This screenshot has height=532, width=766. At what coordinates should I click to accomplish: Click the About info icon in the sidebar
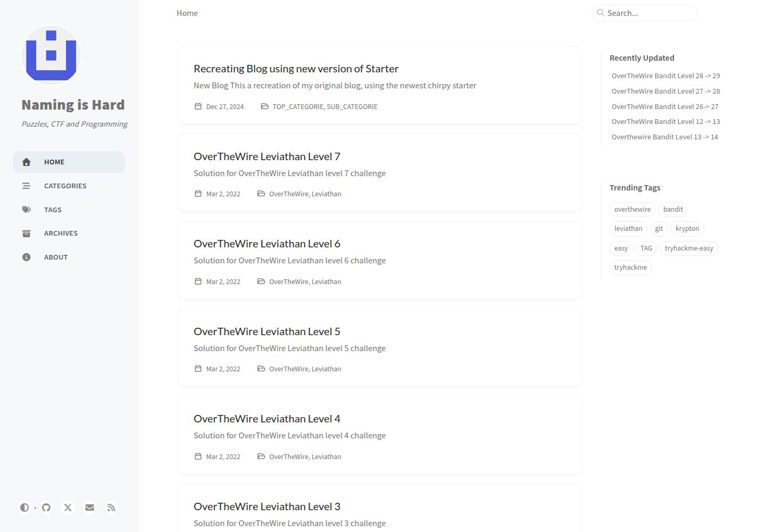(26, 257)
